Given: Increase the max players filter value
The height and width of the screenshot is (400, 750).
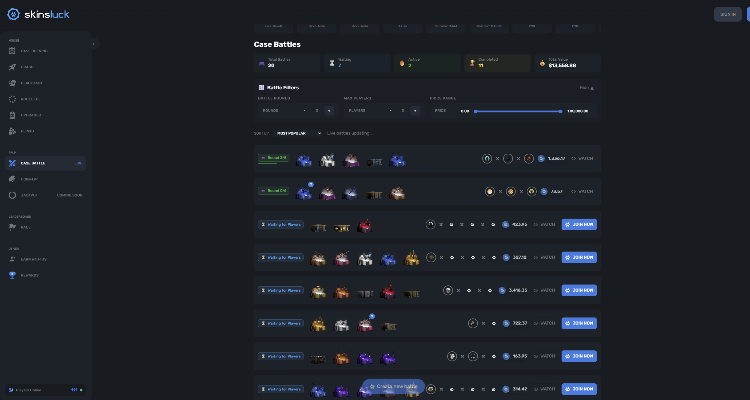Looking at the screenshot, I should click(x=415, y=111).
